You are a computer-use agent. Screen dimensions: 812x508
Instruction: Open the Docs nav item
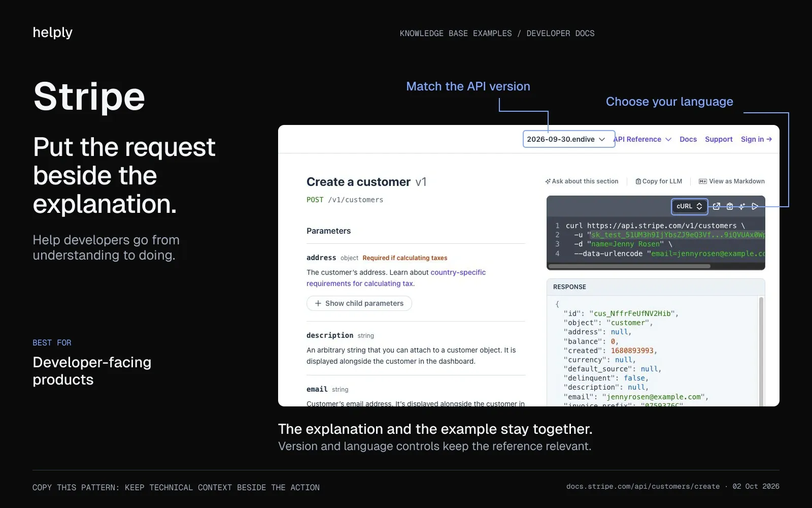pos(688,139)
